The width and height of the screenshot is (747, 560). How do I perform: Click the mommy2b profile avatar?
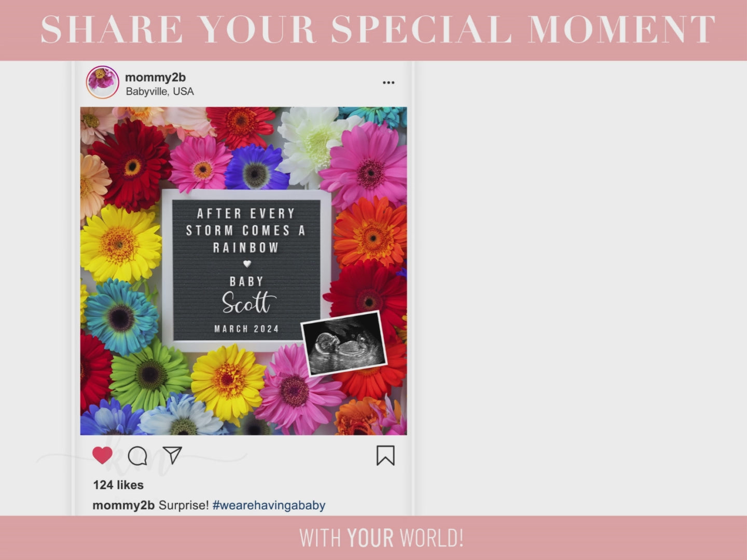(x=103, y=82)
